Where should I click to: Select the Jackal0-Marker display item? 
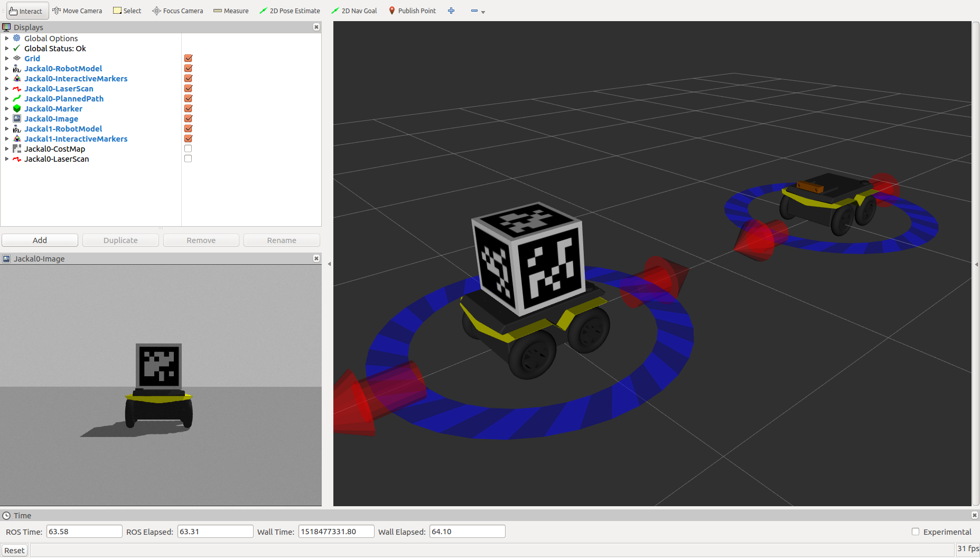pos(53,109)
